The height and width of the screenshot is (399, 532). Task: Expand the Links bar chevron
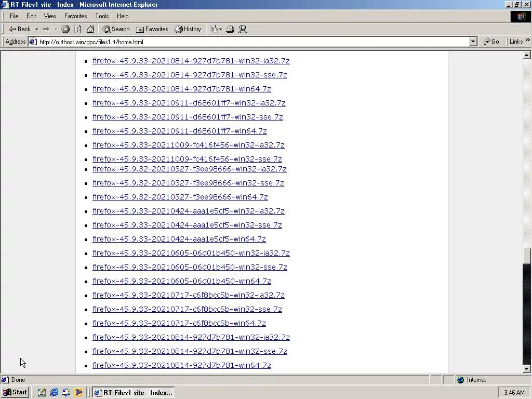point(527,40)
